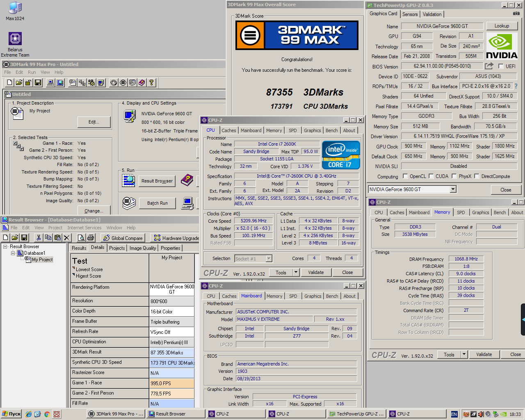Open the GPU selection dropdown in GPU-Z

click(x=453, y=189)
